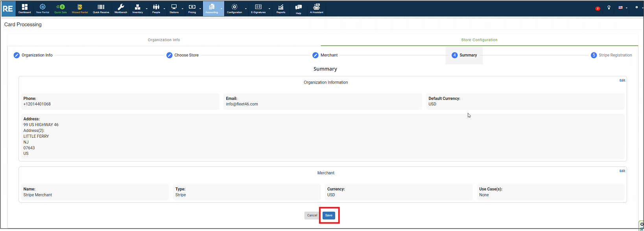Click the red notification badge
Viewport: 644px width, 231px height.
pyautogui.click(x=598, y=8)
